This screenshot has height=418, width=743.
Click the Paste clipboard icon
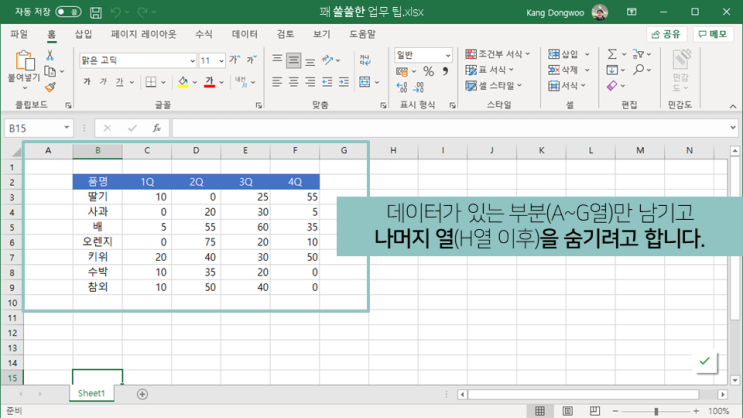(x=24, y=61)
